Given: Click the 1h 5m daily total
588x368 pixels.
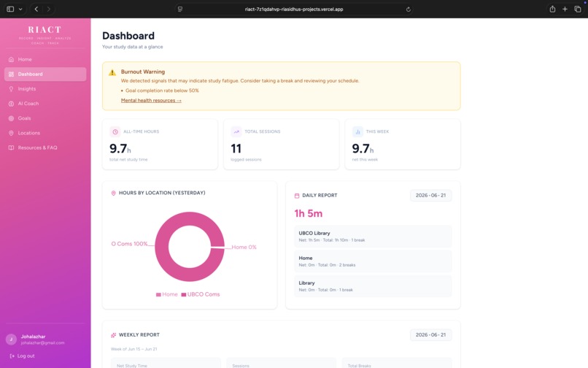Looking at the screenshot, I should point(309,213).
